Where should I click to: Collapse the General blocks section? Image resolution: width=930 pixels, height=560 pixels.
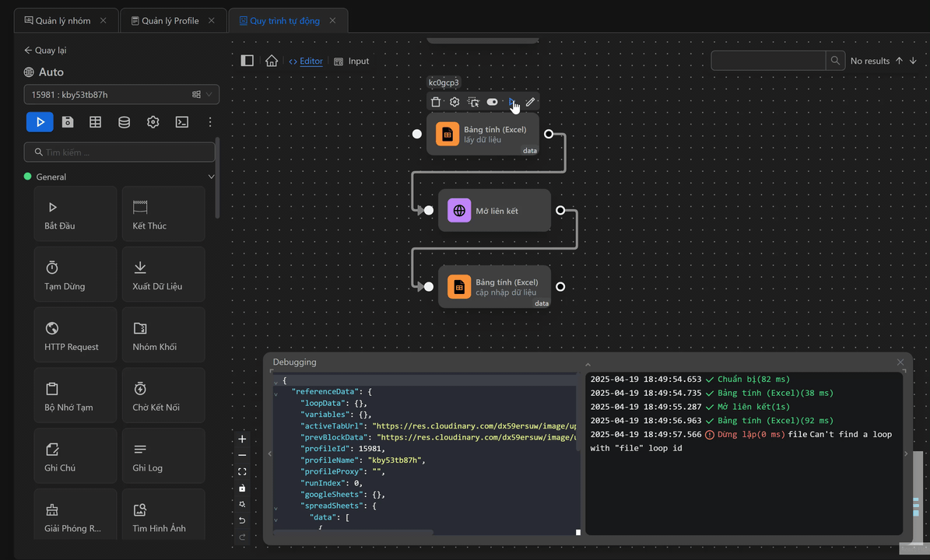coord(211,177)
